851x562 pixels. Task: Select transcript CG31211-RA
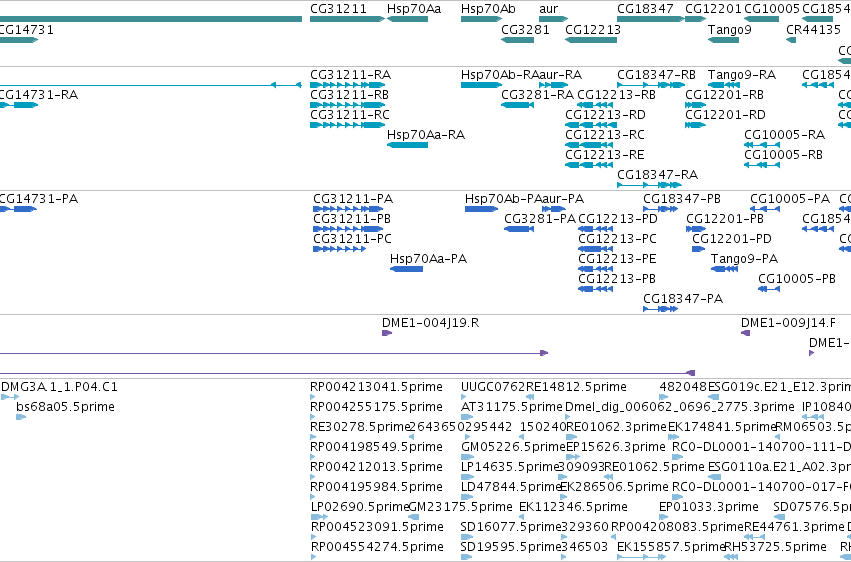click(347, 85)
